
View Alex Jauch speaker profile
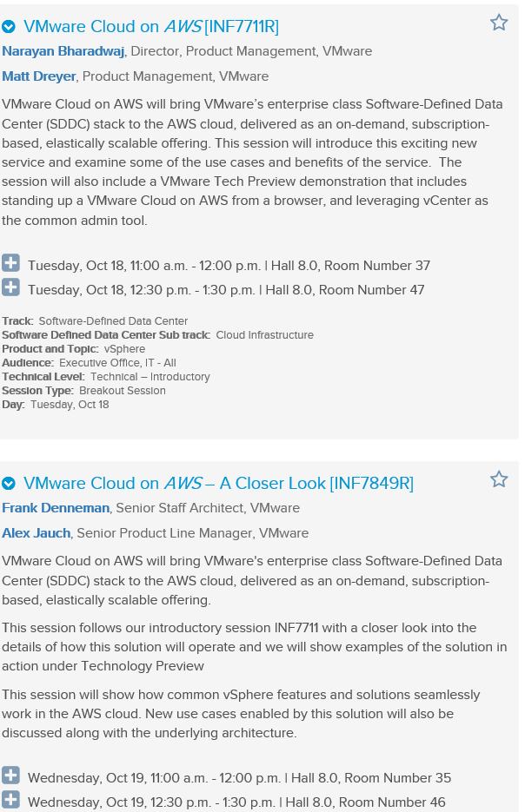(36, 533)
